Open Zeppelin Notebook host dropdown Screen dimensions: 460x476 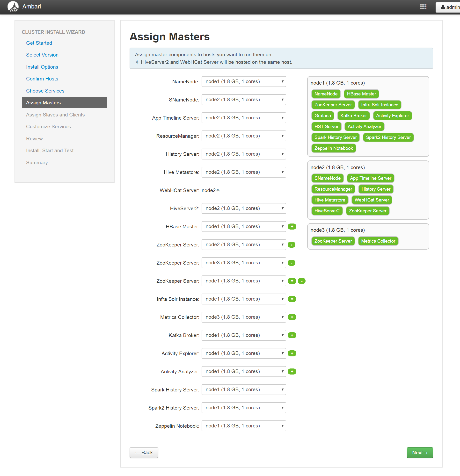click(x=244, y=426)
